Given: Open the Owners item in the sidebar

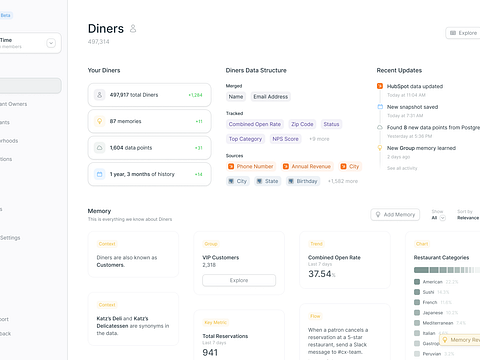Looking at the screenshot, I should pos(13,104).
